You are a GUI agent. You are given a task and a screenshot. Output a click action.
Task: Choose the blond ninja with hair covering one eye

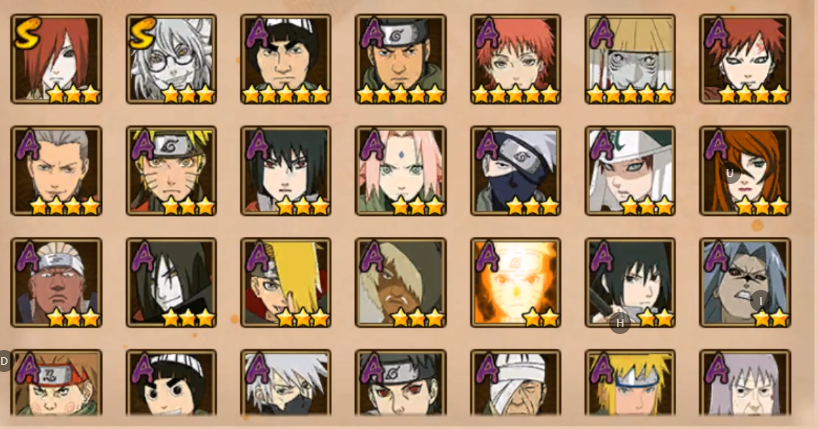[x=286, y=282]
